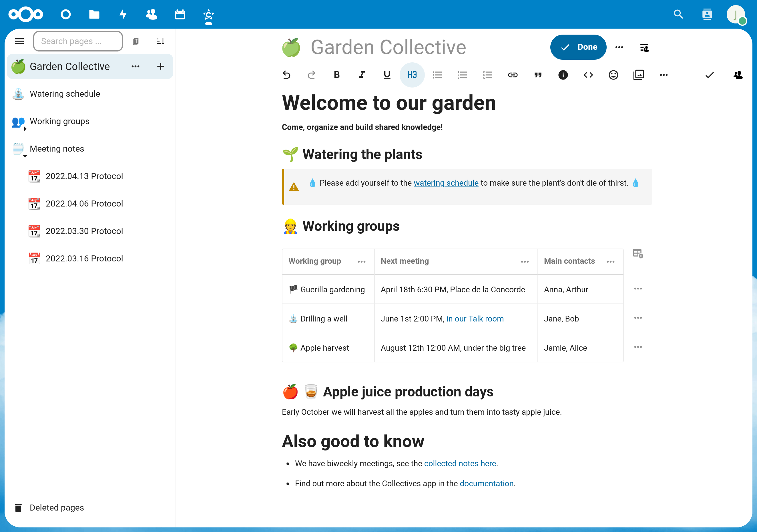Open 2022.04.13 Protocol page
The image size is (757, 532).
(x=85, y=176)
